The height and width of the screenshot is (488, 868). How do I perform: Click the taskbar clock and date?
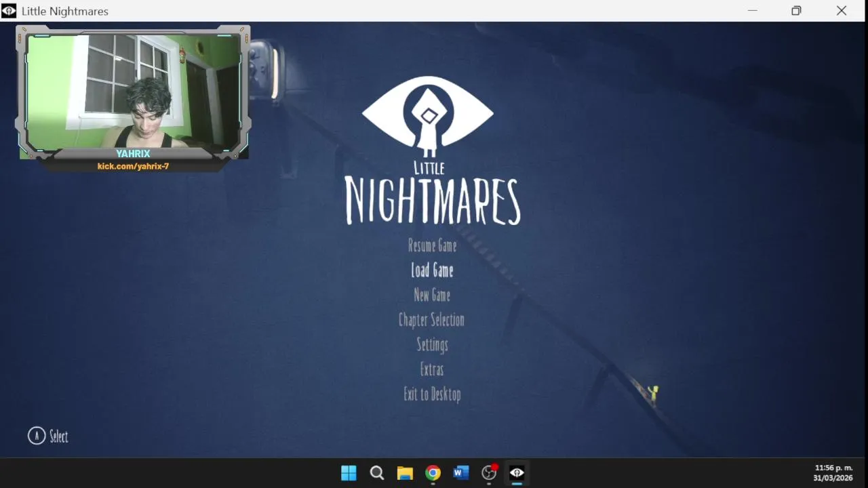[833, 473]
